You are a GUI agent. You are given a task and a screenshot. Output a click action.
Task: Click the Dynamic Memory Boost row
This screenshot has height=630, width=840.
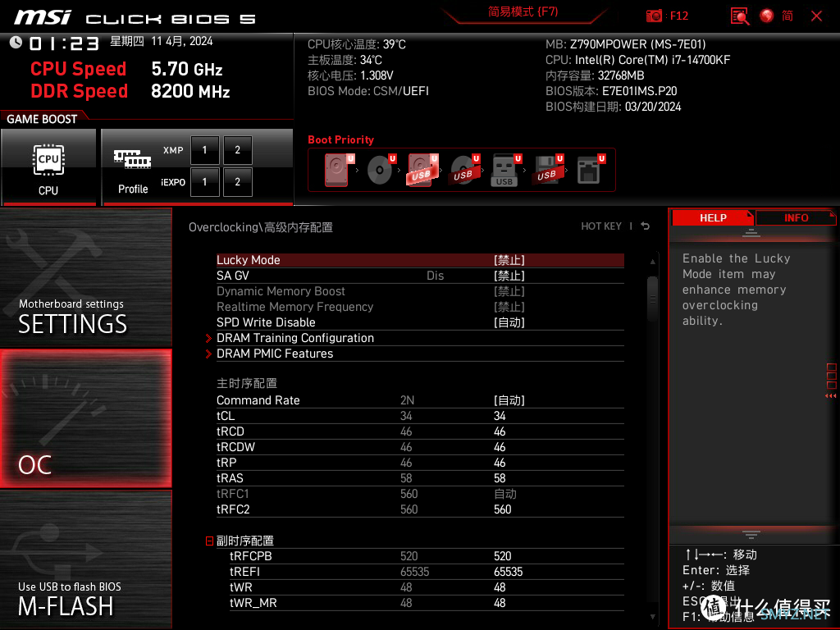pos(420,291)
